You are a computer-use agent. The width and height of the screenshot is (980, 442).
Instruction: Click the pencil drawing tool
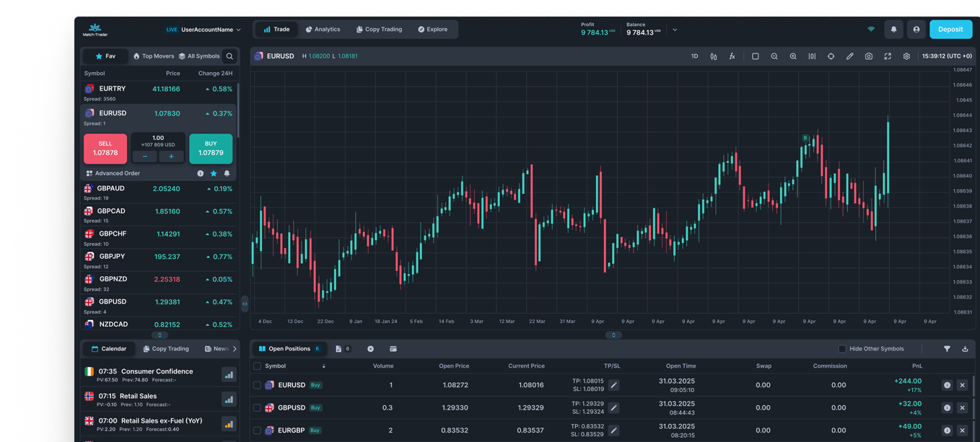(849, 56)
